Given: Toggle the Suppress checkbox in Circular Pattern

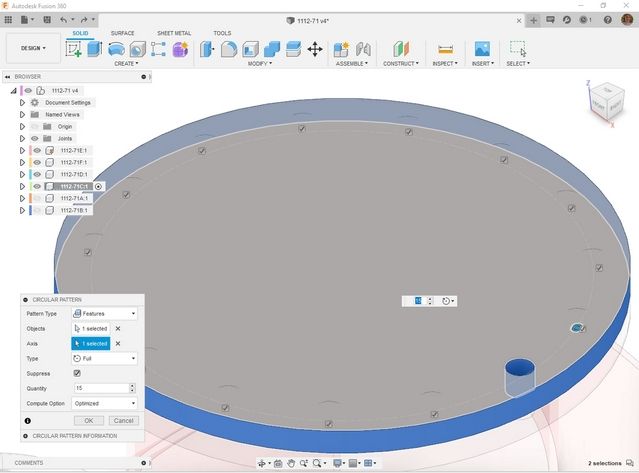Looking at the screenshot, I should pos(77,373).
